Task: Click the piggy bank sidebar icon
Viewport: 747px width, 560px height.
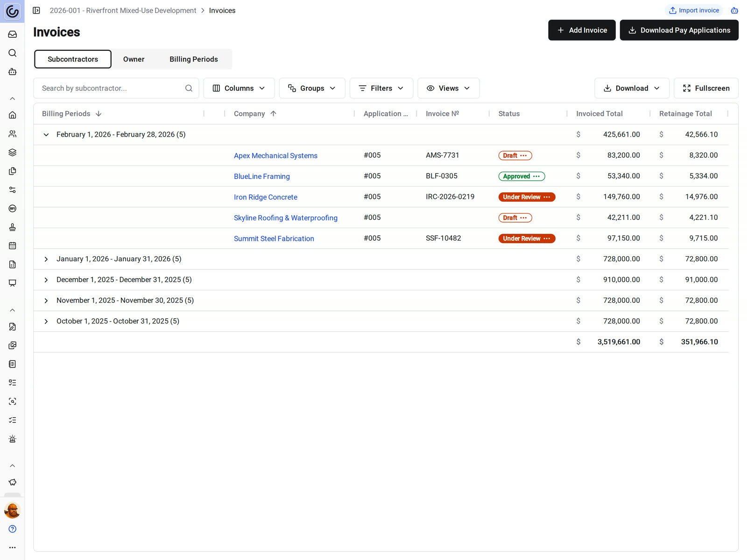Action: pos(13,483)
